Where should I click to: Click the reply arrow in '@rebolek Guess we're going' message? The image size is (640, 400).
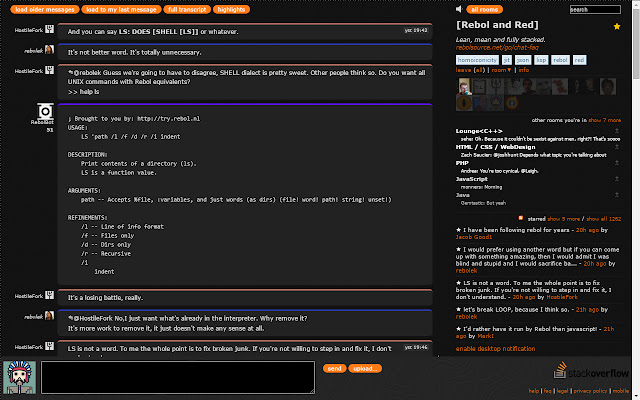pyautogui.click(x=70, y=73)
